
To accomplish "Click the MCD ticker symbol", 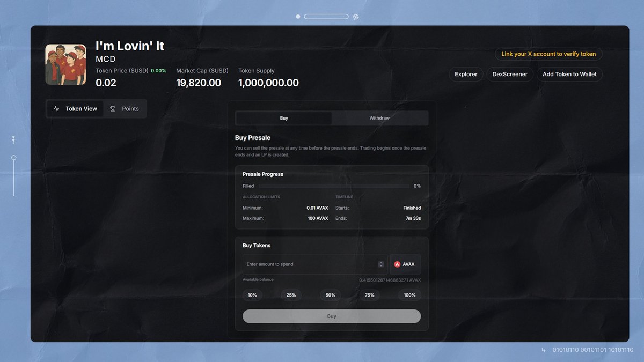I will click(x=106, y=59).
